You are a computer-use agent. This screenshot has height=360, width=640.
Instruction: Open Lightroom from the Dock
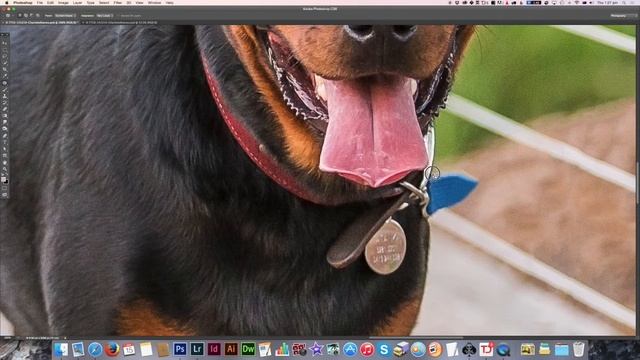click(197, 349)
